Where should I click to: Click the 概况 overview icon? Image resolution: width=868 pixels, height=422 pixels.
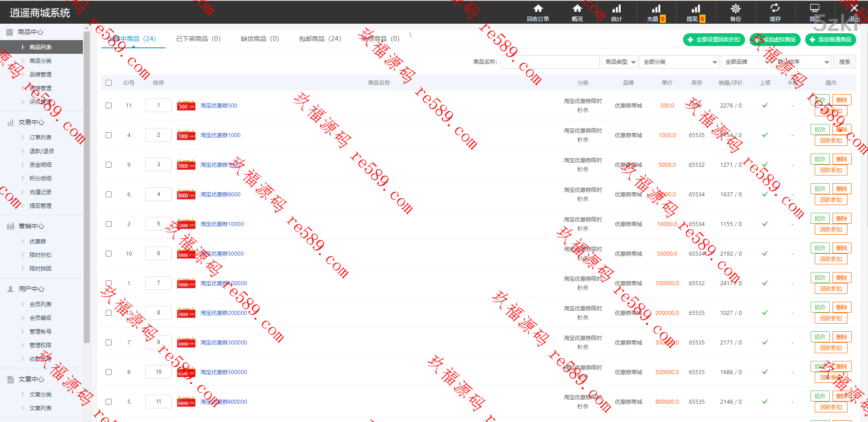click(x=577, y=9)
